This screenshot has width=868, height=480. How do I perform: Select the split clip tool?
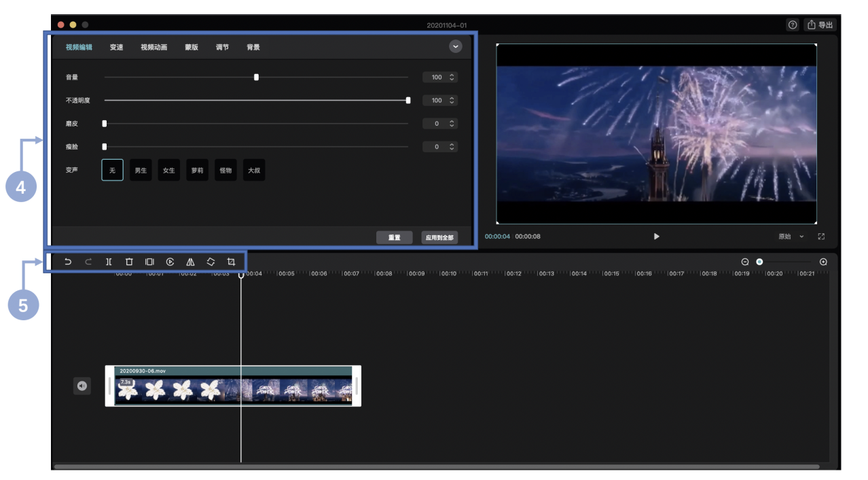[x=109, y=262]
